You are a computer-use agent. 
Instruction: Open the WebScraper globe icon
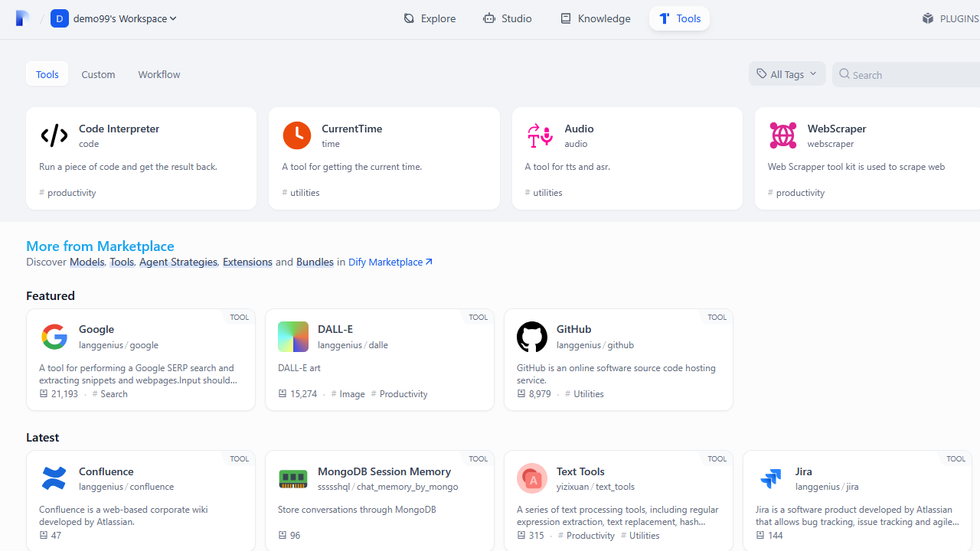pos(783,135)
